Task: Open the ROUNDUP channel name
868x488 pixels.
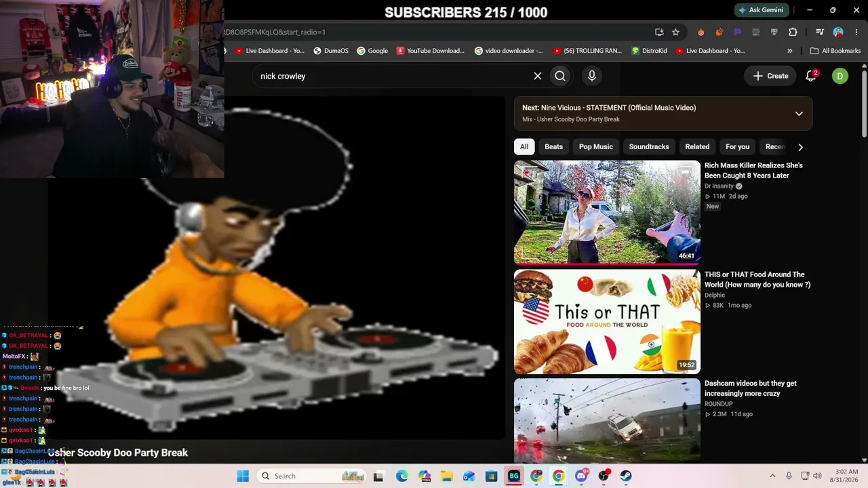Action: pos(719,404)
